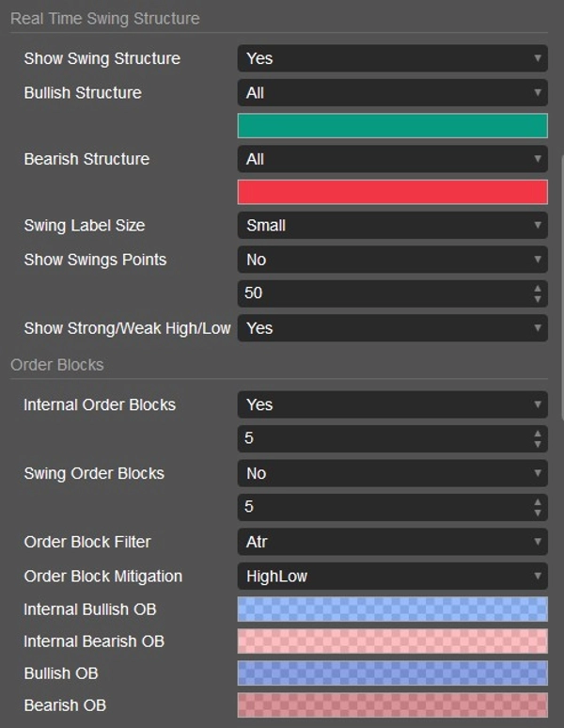Increase the swings length value of 50

(538, 288)
